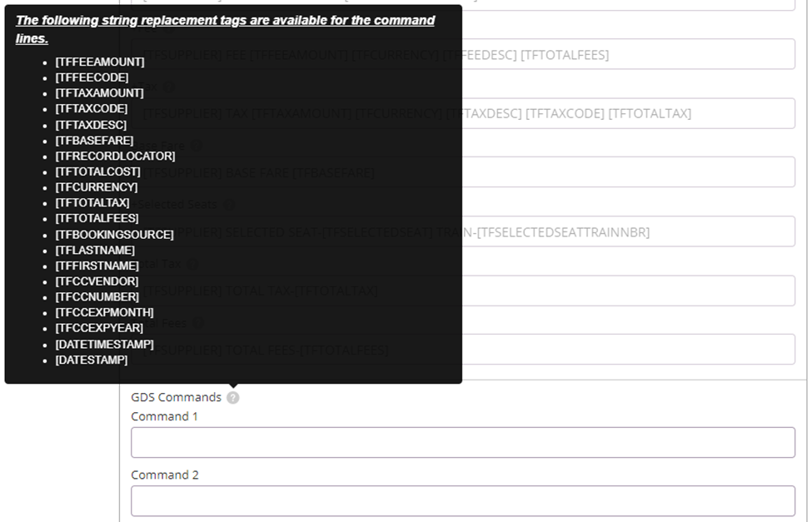Click the Command 1 field label
812x522 pixels.
pyautogui.click(x=164, y=416)
